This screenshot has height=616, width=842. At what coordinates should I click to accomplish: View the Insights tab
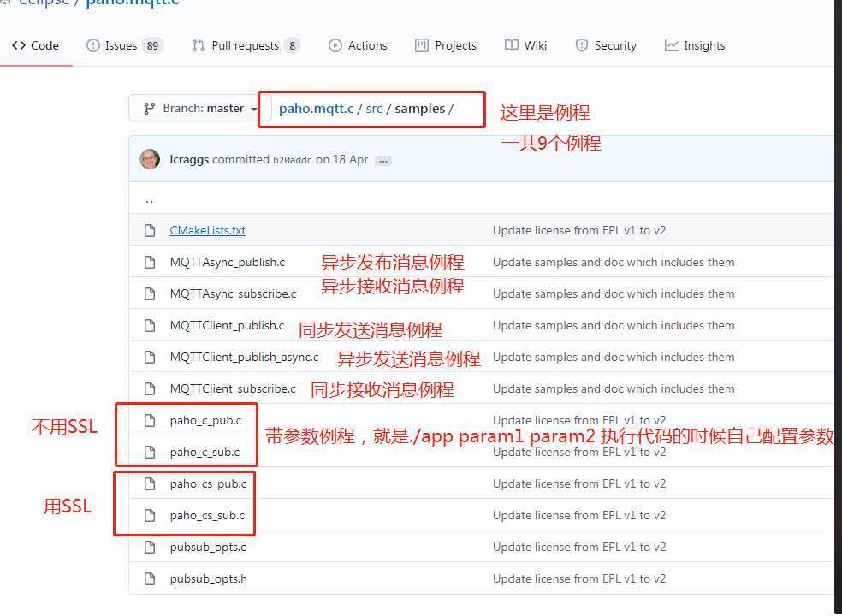[x=695, y=45]
